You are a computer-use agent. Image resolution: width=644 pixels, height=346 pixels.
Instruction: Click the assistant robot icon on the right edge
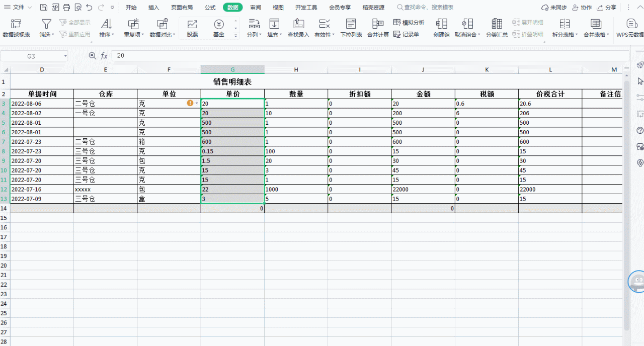coord(637,282)
